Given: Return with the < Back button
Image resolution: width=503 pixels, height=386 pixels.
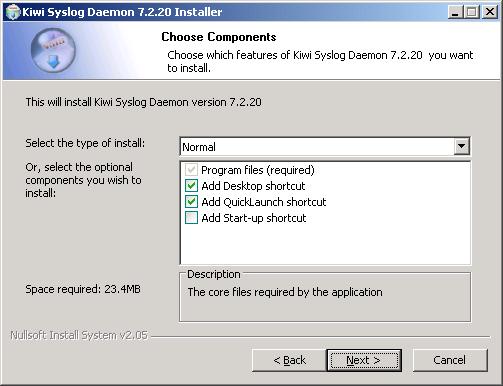Looking at the screenshot, I should (289, 360).
